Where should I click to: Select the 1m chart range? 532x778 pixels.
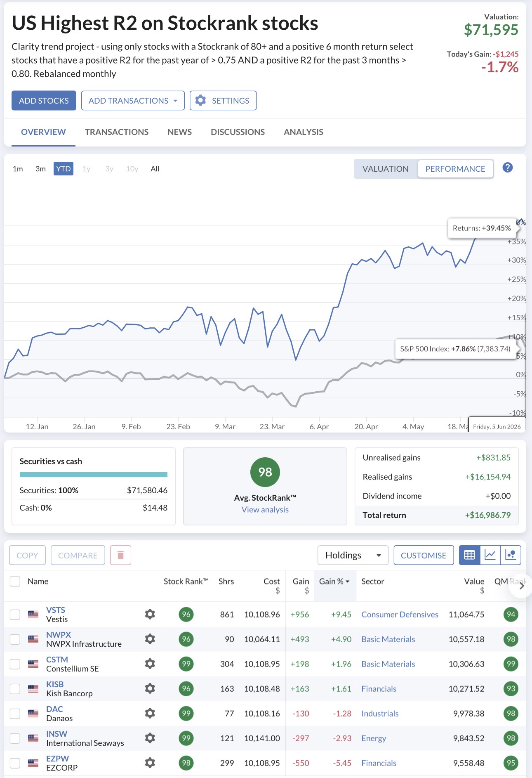click(x=18, y=169)
